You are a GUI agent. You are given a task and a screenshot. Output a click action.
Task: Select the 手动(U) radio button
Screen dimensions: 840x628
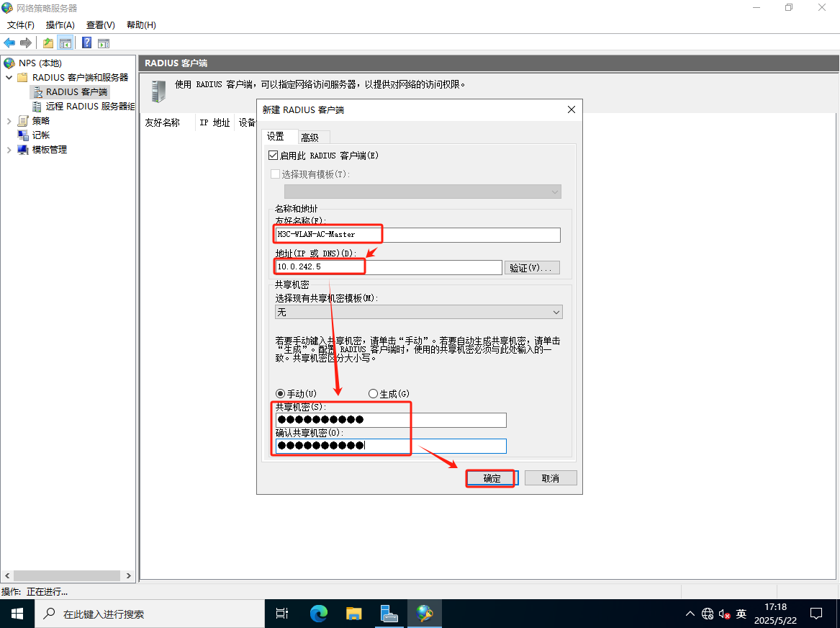(280, 394)
